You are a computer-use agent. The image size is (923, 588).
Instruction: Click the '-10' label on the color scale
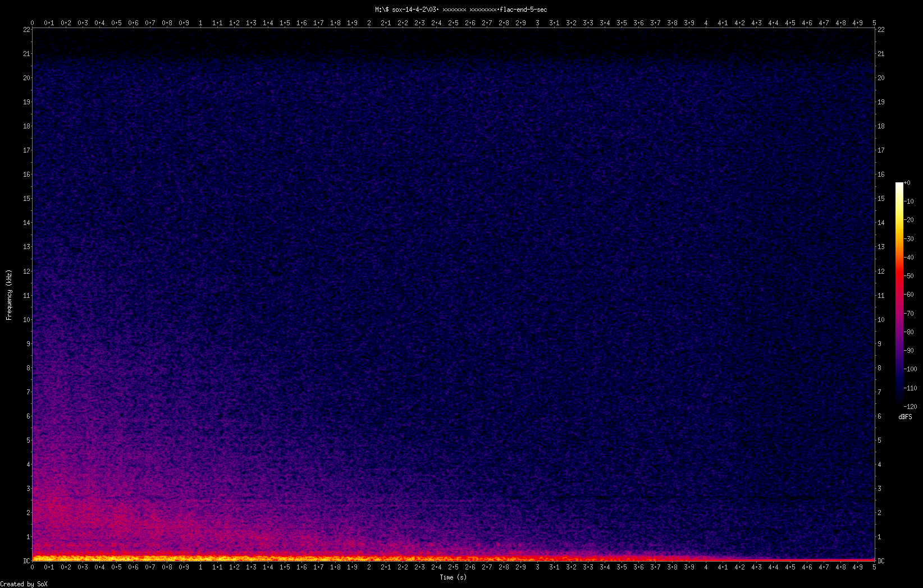click(x=910, y=201)
